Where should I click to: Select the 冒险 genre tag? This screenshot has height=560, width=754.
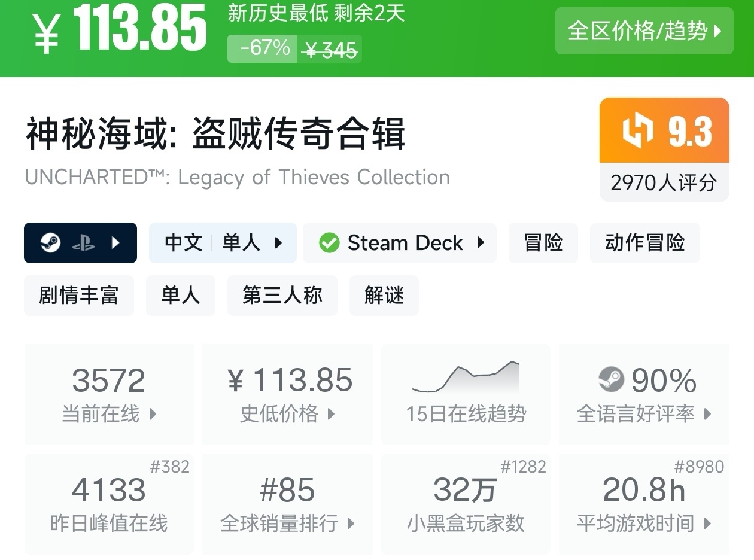pyautogui.click(x=543, y=243)
